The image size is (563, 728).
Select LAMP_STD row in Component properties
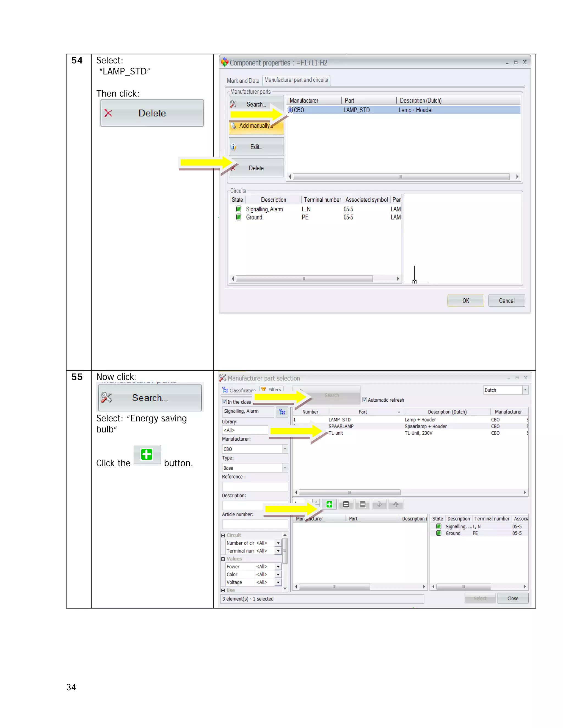click(x=404, y=110)
